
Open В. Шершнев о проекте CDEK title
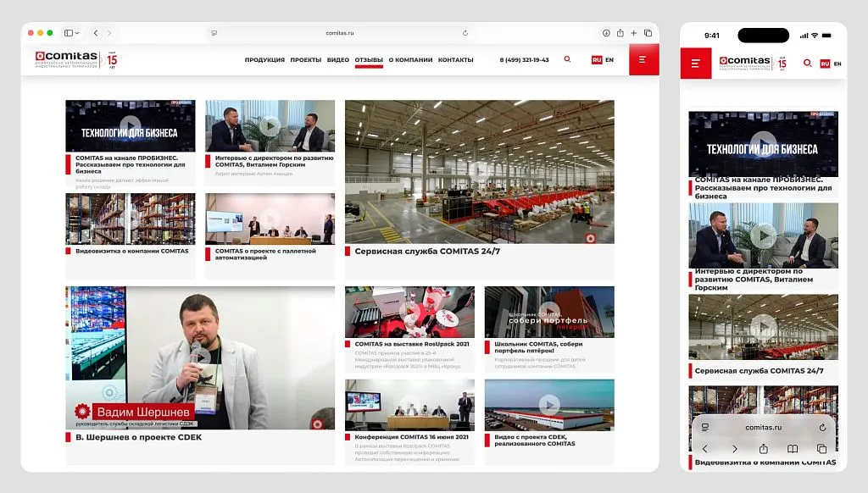[138, 437]
